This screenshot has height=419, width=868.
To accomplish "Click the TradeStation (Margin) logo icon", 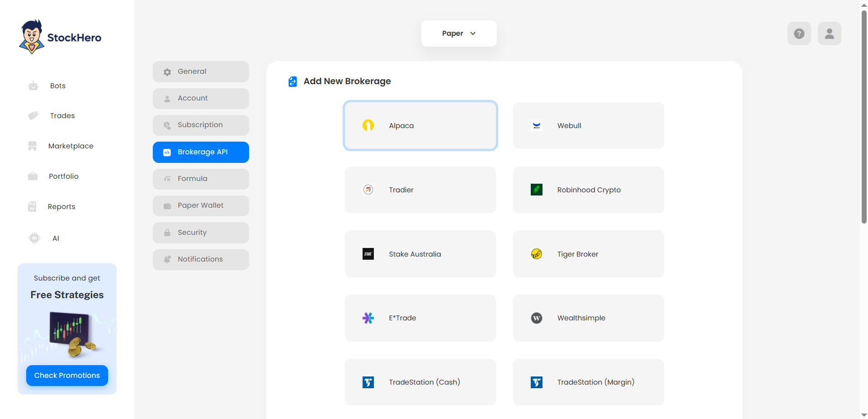I will coord(537,382).
